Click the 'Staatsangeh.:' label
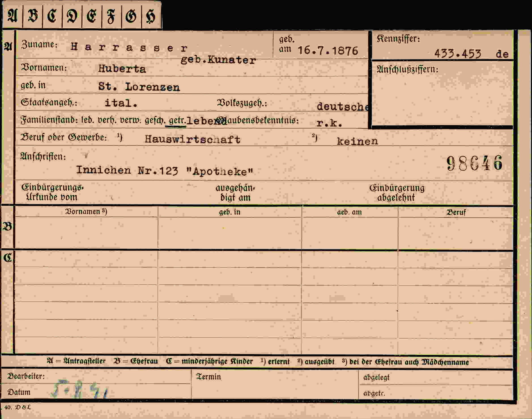Screen dimensions: 532x419 49,102
